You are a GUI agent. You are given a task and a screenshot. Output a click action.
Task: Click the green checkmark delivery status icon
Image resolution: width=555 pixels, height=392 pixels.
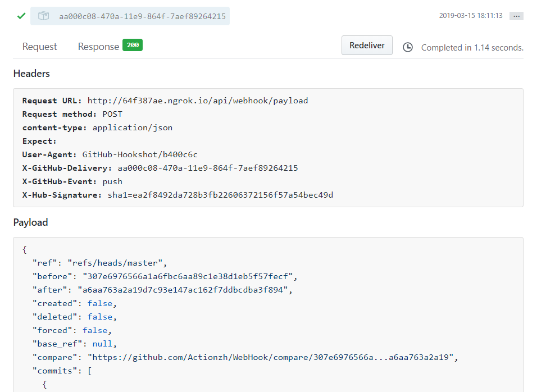(21, 16)
